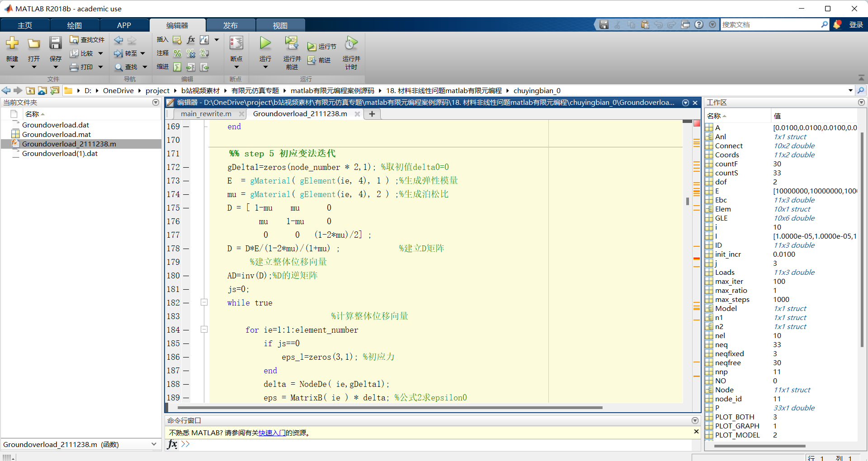Switch to the 绘图 (Plots) ribbon tab

[74, 25]
